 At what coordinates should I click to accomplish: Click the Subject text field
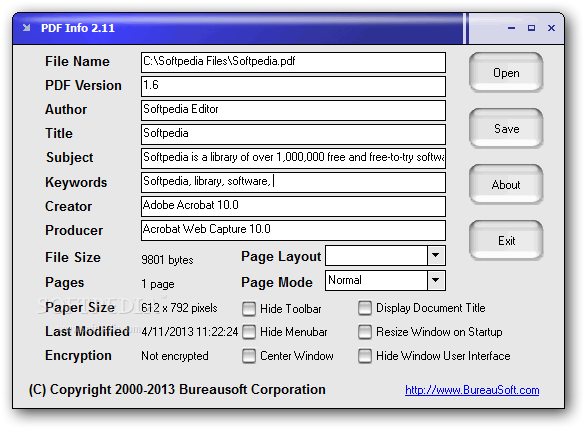pos(293,158)
